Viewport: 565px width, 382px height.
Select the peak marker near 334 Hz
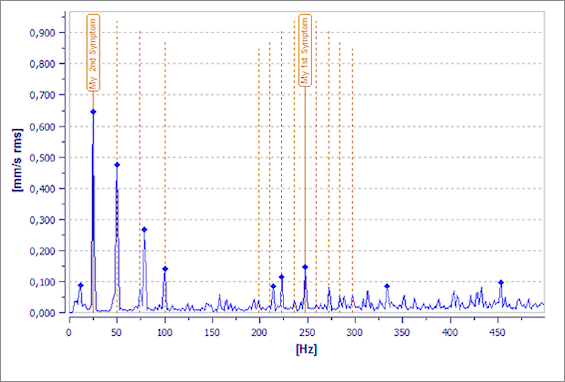pos(387,286)
